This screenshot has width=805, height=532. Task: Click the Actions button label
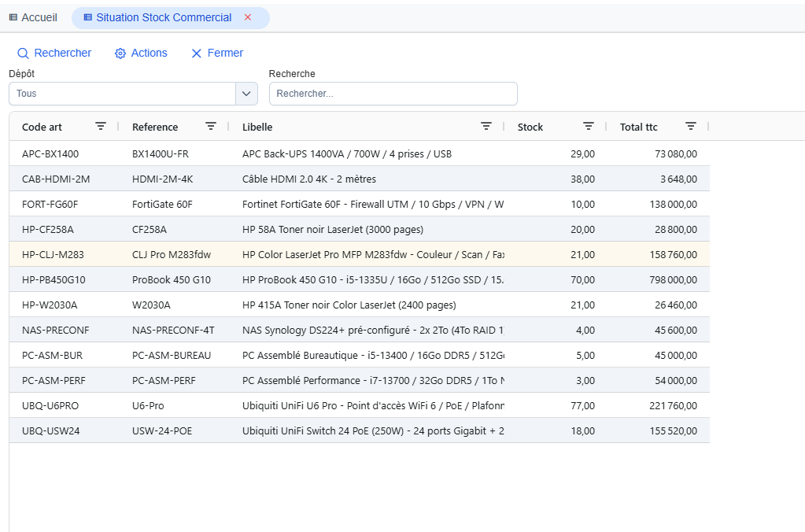coord(149,53)
